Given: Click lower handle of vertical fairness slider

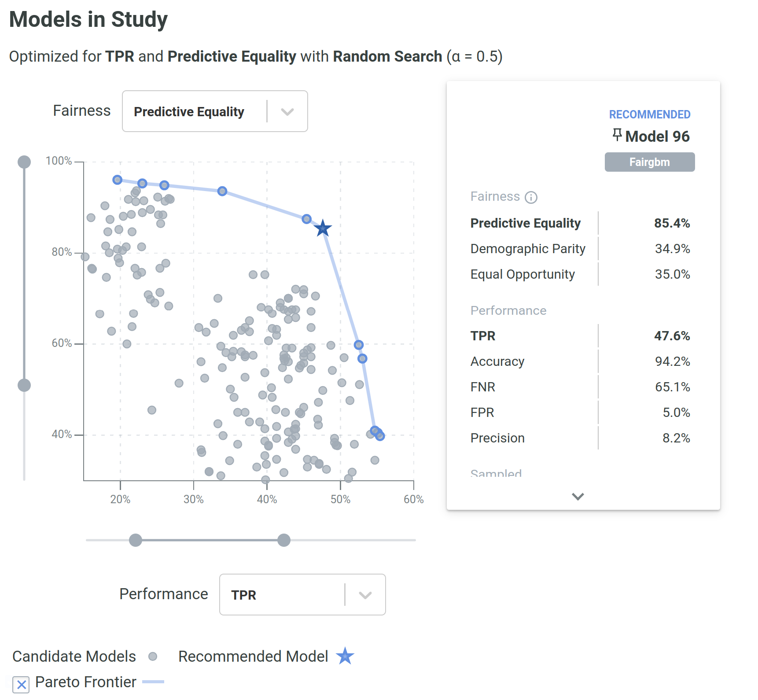Looking at the screenshot, I should pyautogui.click(x=24, y=385).
